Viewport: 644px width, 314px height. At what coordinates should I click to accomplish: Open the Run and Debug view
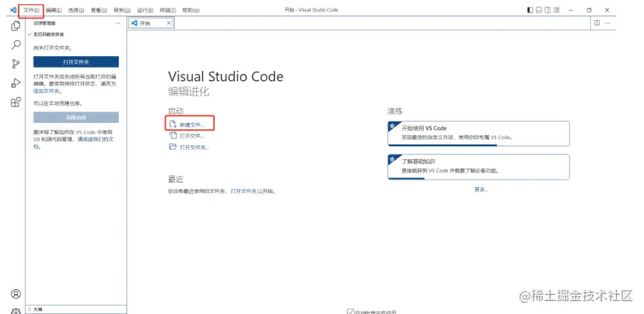16,83
